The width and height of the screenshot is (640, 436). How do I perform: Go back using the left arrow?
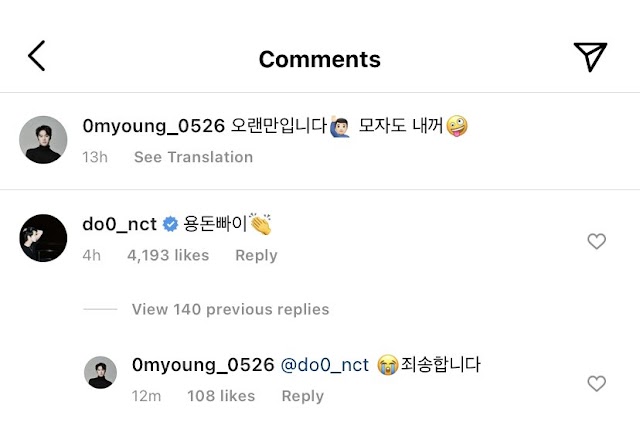click(37, 56)
